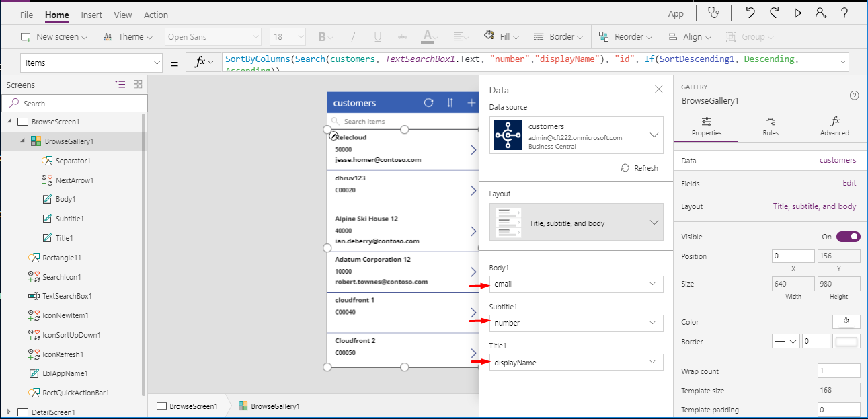This screenshot has height=419, width=868.
Task: Open the Share user icon
Action: 821,13
